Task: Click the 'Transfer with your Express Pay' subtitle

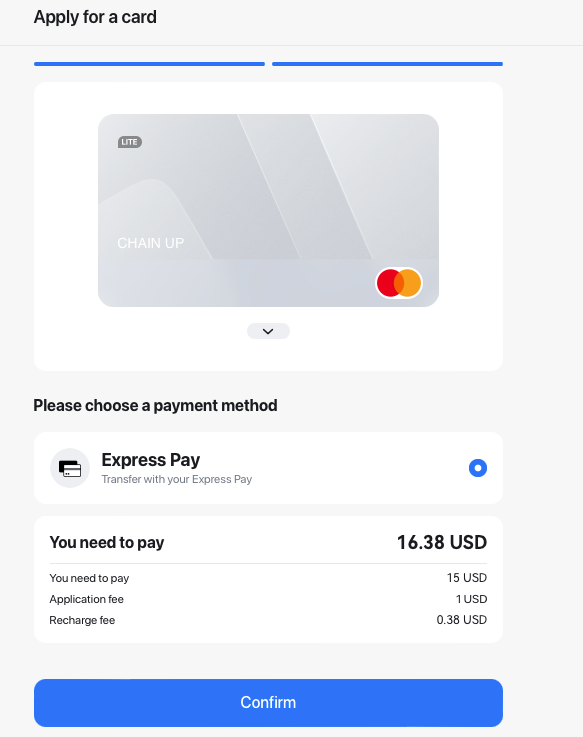Action: (x=177, y=479)
